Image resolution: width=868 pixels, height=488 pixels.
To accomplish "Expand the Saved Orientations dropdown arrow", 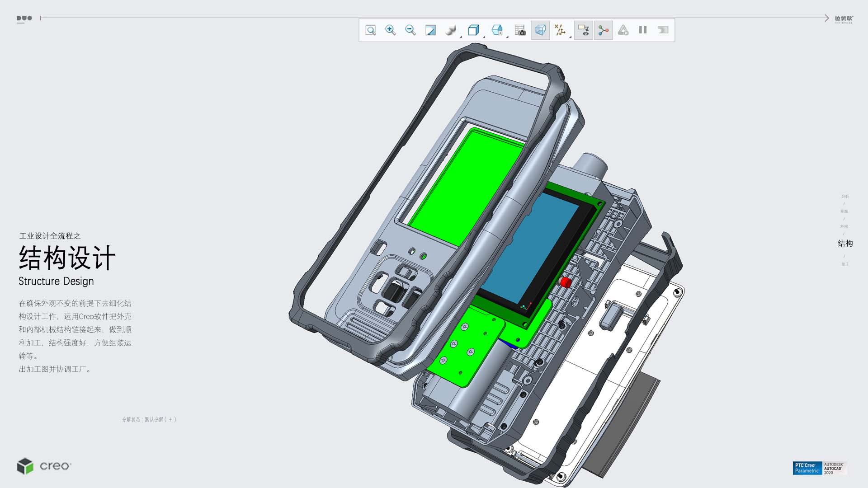I will pyautogui.click(x=484, y=37).
